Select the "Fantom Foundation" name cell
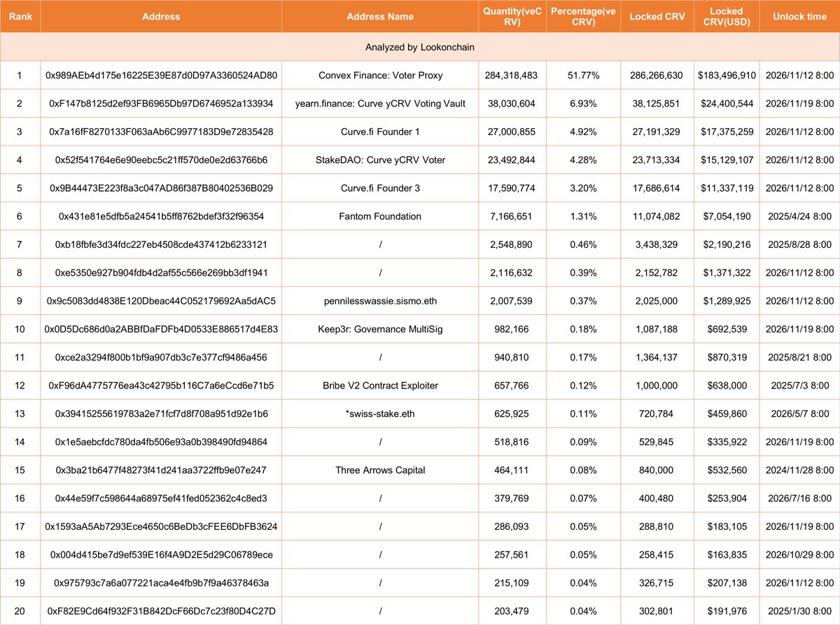This screenshot has height=625, width=840. pos(380,216)
